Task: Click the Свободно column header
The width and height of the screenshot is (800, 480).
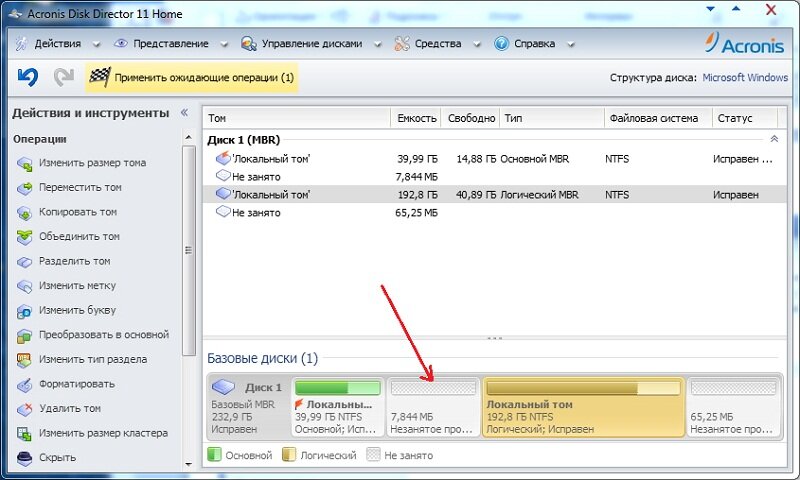Action: (471, 118)
